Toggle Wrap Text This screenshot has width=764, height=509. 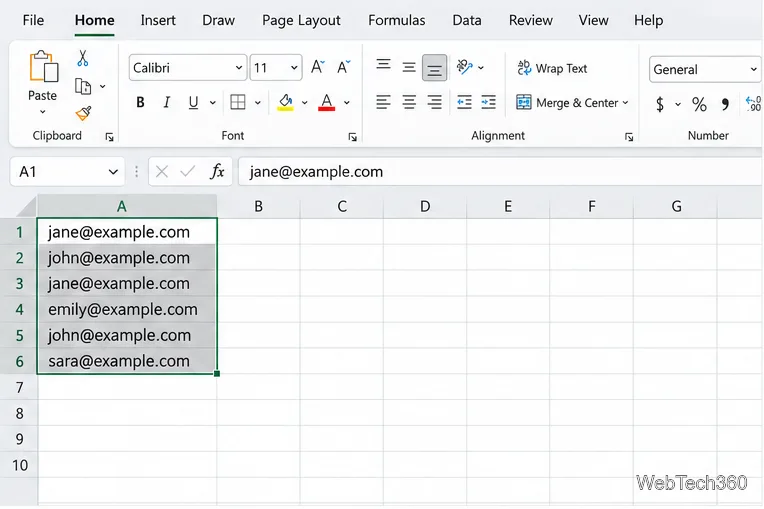[x=552, y=68]
